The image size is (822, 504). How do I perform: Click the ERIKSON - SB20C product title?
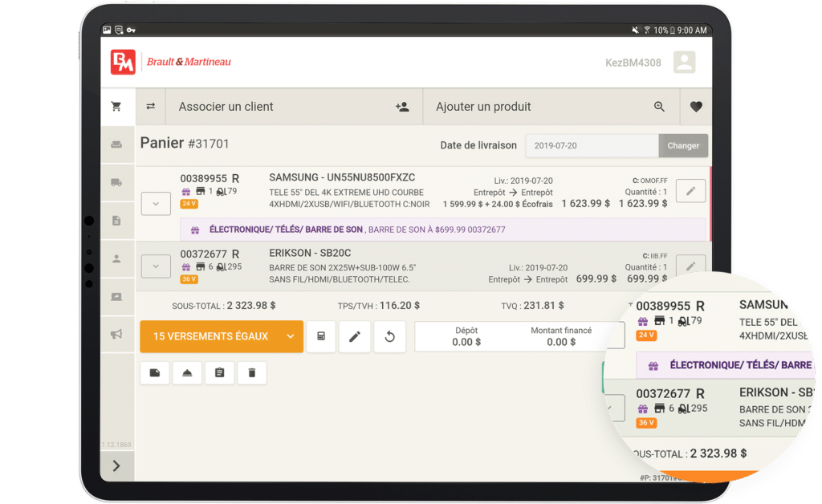click(x=310, y=253)
